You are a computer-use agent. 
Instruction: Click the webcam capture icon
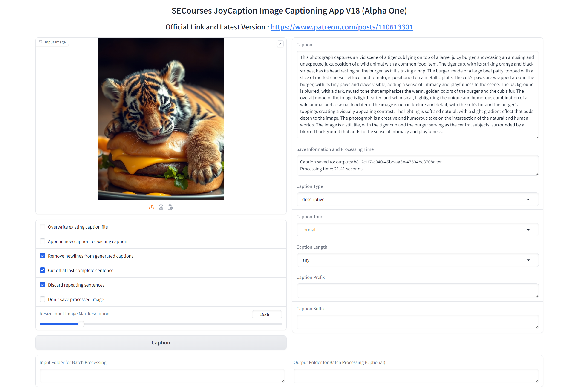pyautogui.click(x=161, y=207)
